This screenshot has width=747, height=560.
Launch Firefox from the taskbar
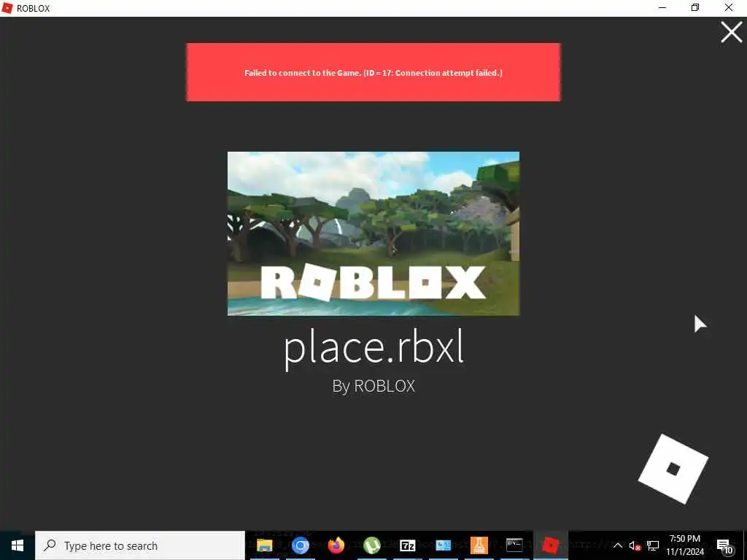(336, 545)
